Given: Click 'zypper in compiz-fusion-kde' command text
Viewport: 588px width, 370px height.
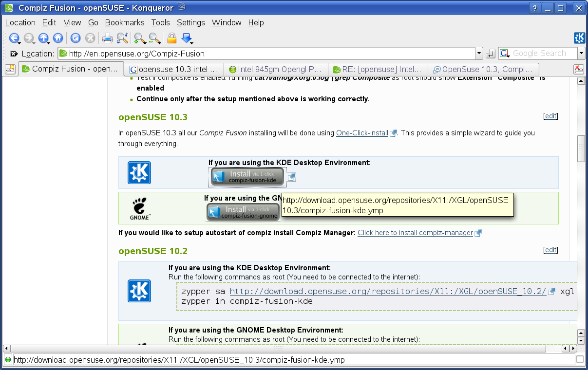Looking at the screenshot, I should coord(247,301).
